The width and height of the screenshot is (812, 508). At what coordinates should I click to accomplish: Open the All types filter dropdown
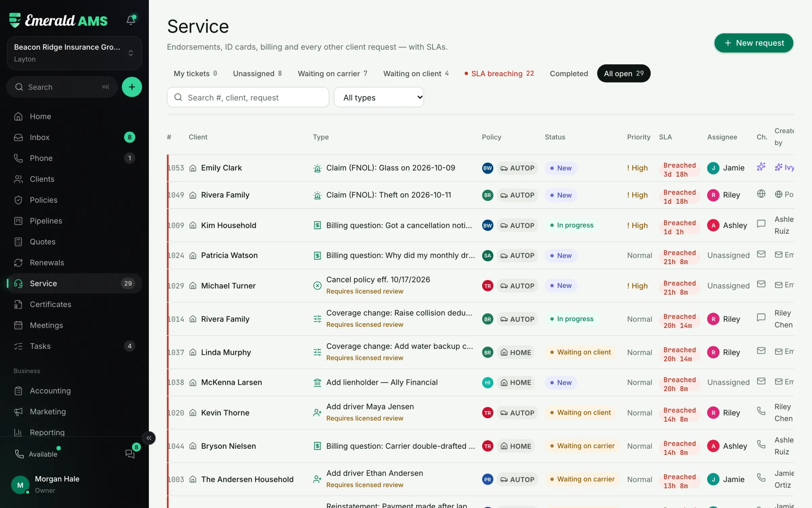tap(379, 98)
